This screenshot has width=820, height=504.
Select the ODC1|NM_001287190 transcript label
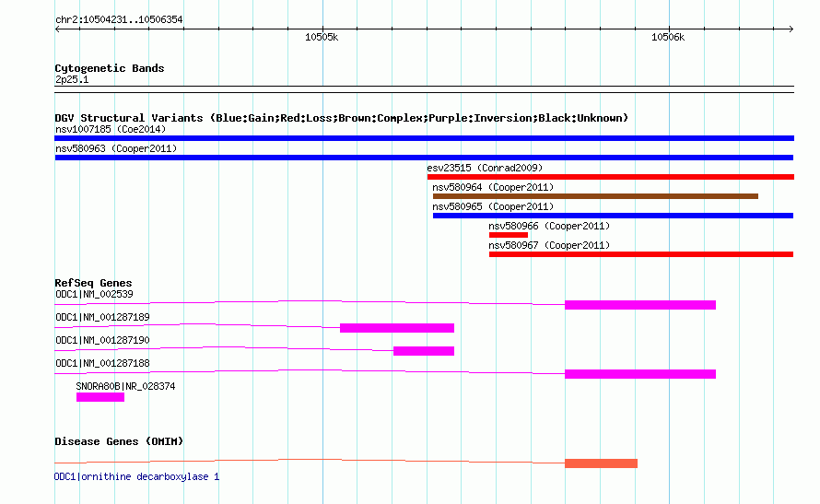click(102, 340)
